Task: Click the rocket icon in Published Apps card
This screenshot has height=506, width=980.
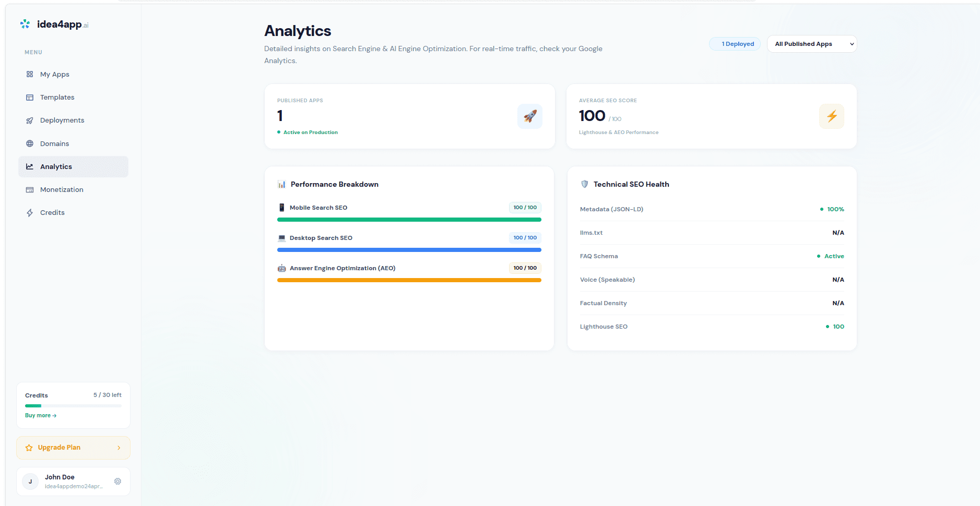Action: pyautogui.click(x=530, y=116)
